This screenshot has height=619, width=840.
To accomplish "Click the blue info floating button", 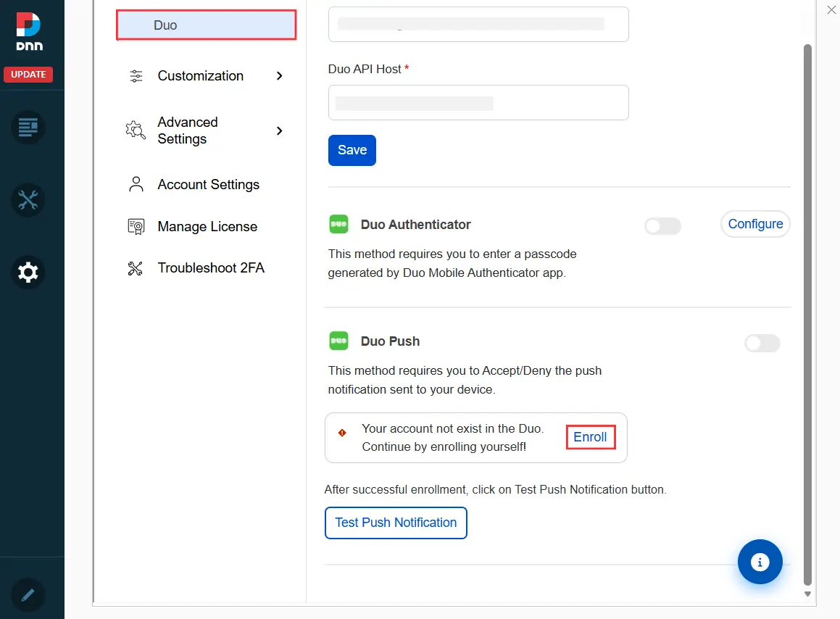I will pyautogui.click(x=760, y=562).
